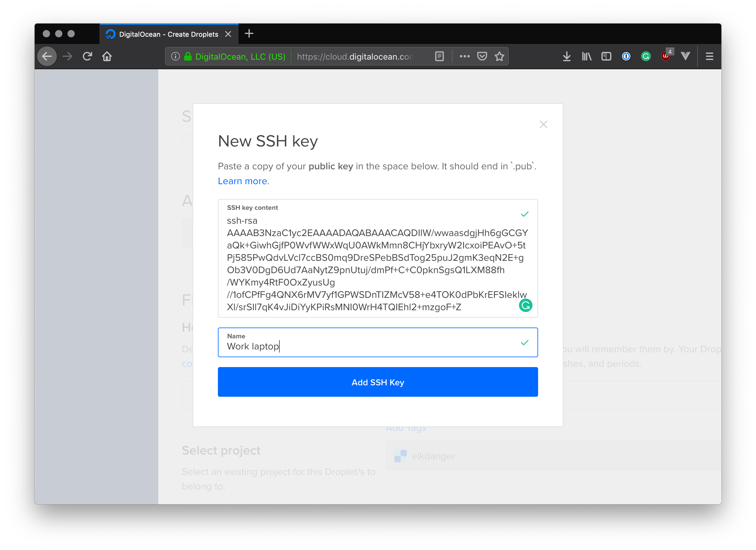Click the browser overflow menu icon
The width and height of the screenshot is (756, 550).
pos(710,56)
